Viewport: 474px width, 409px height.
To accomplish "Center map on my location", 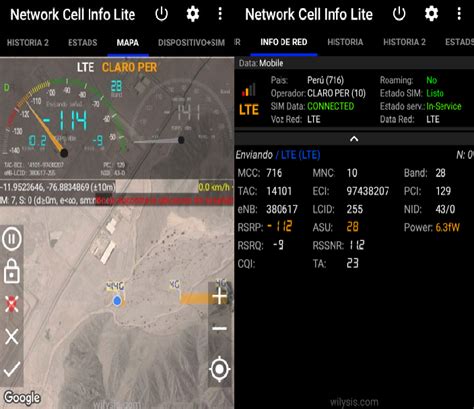I will click(219, 369).
